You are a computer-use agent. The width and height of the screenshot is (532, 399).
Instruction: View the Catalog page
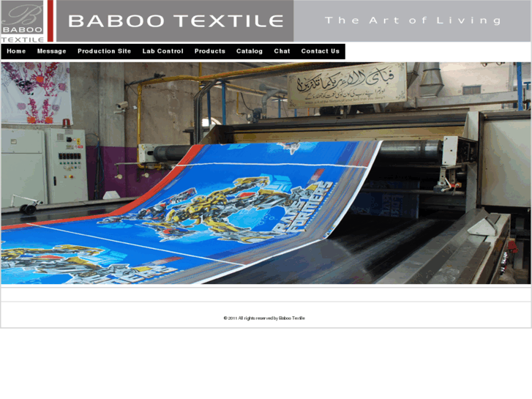pos(250,51)
